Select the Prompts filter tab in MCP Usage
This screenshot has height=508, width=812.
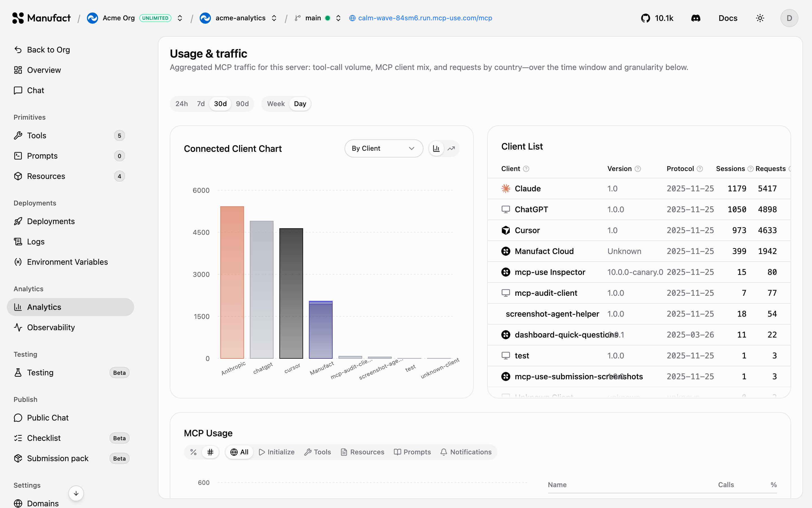click(x=412, y=452)
